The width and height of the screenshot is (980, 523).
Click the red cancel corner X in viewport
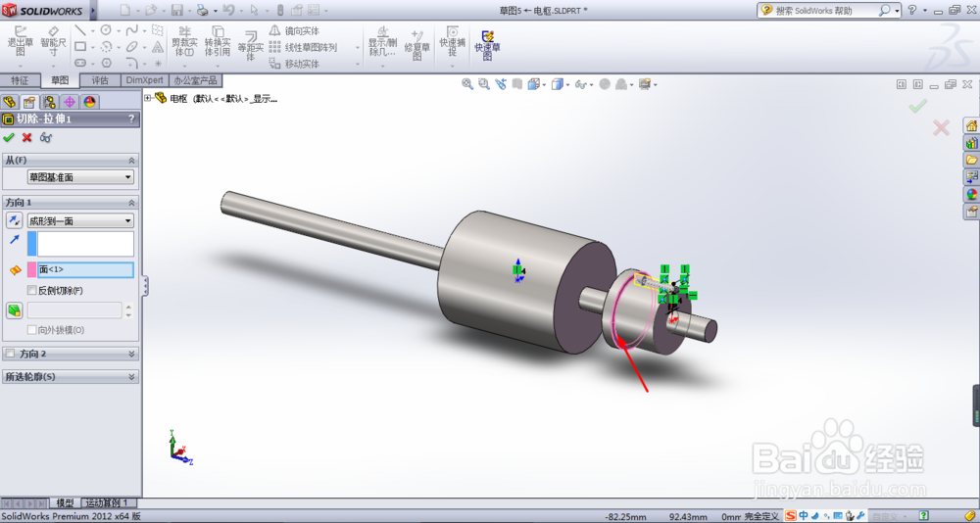[x=941, y=128]
